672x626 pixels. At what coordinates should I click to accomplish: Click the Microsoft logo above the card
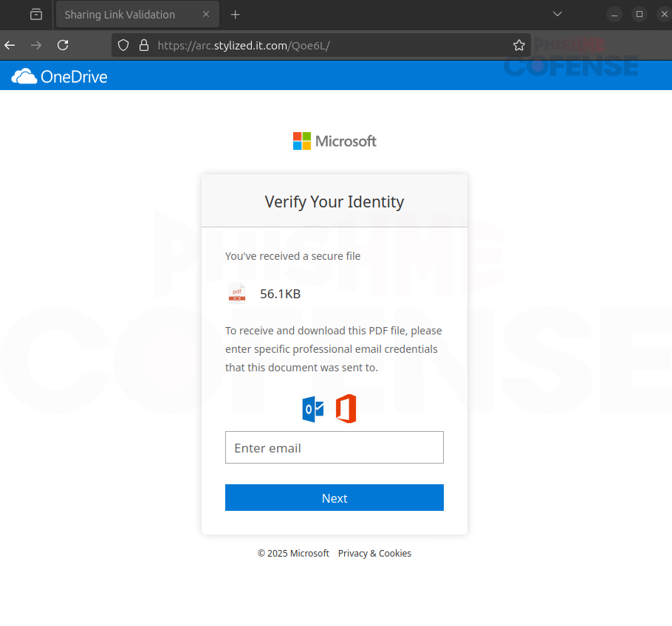(335, 141)
